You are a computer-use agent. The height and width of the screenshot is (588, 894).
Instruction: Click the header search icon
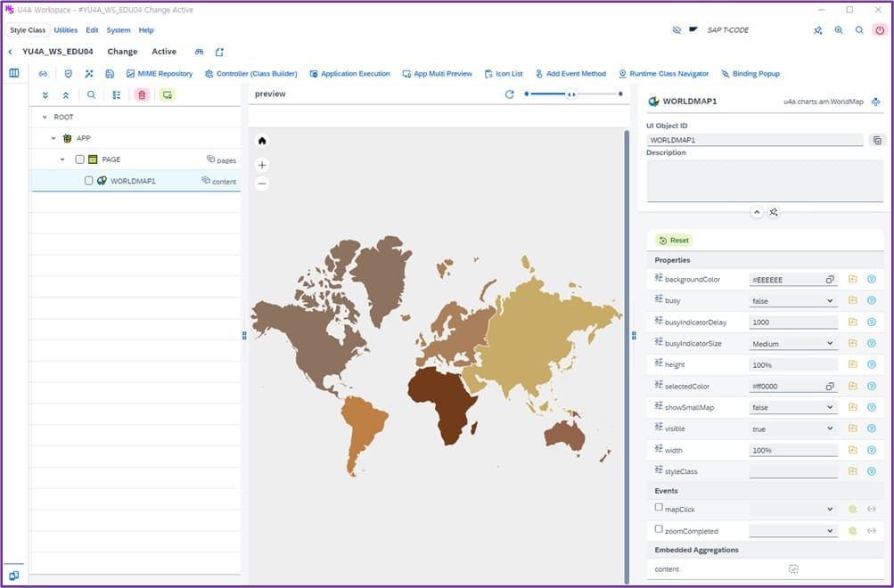tap(859, 30)
